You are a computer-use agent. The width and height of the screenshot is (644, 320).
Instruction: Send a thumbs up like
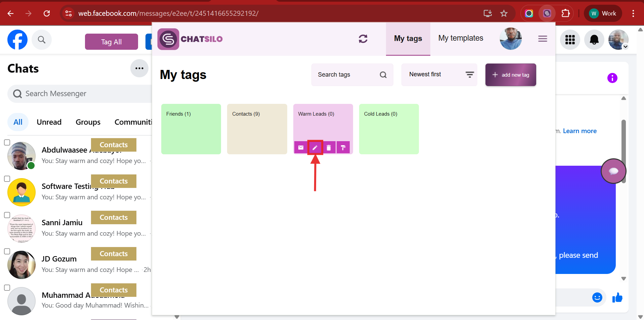[x=617, y=297]
